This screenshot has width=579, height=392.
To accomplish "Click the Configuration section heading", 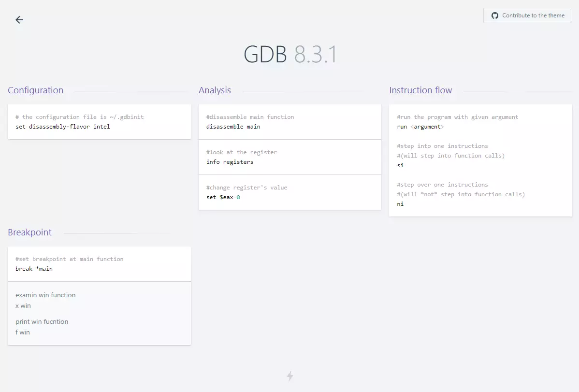I will click(x=35, y=90).
